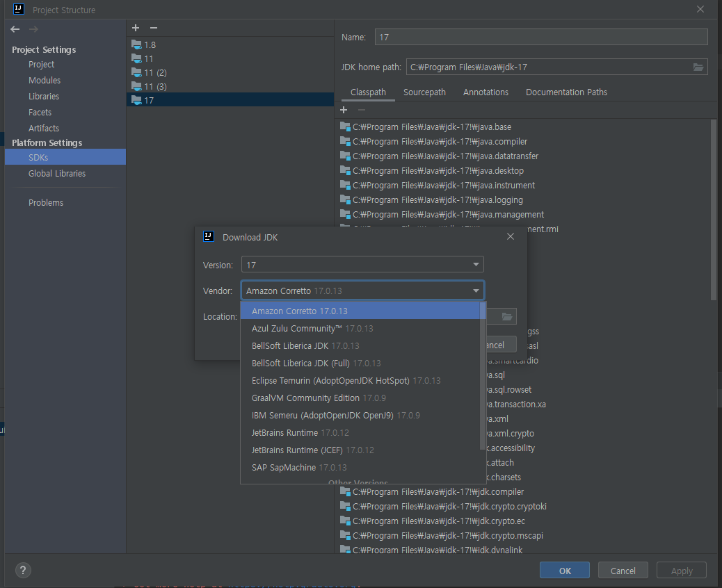Open Artifacts settings page
Viewport: 722px width, 588px height.
[x=65, y=129]
